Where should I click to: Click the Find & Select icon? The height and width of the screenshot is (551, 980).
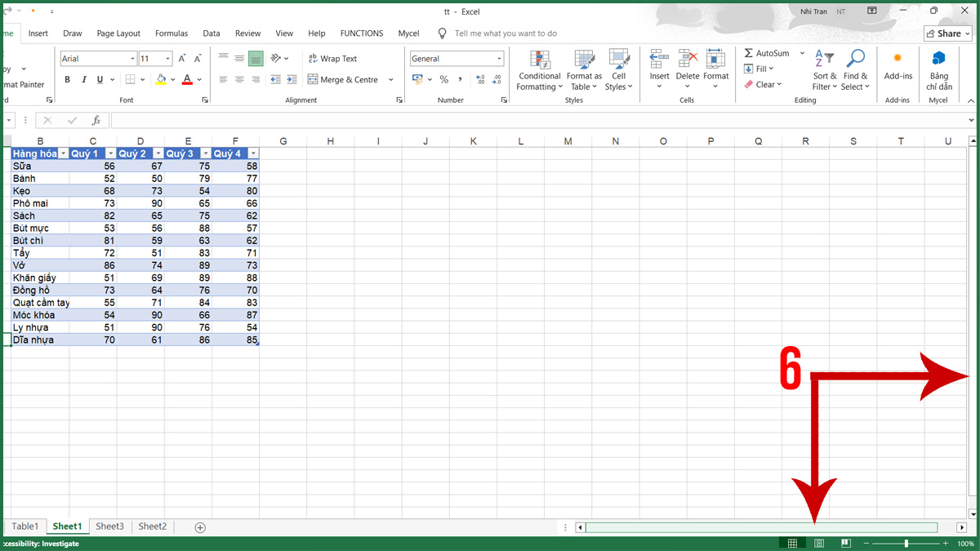coord(855,71)
